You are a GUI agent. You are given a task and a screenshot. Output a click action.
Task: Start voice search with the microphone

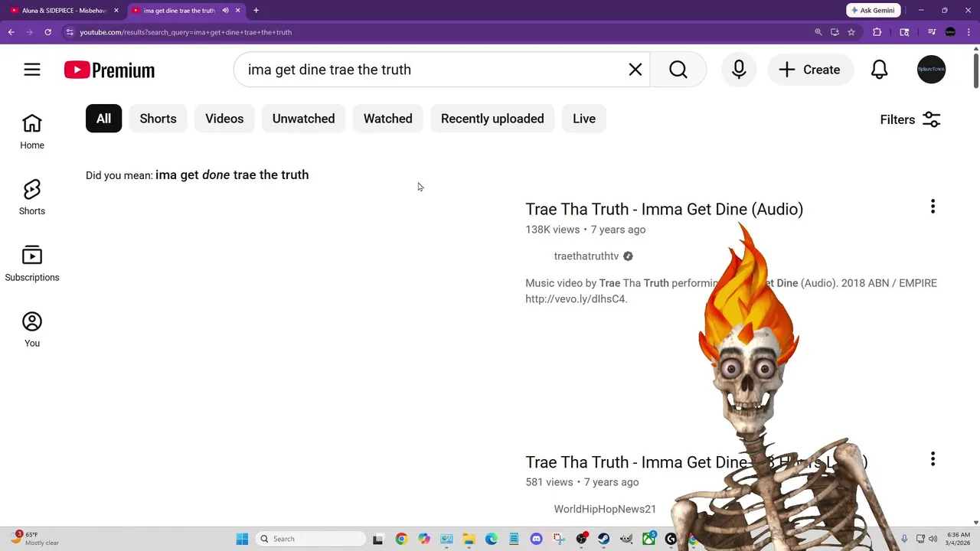click(x=739, y=70)
